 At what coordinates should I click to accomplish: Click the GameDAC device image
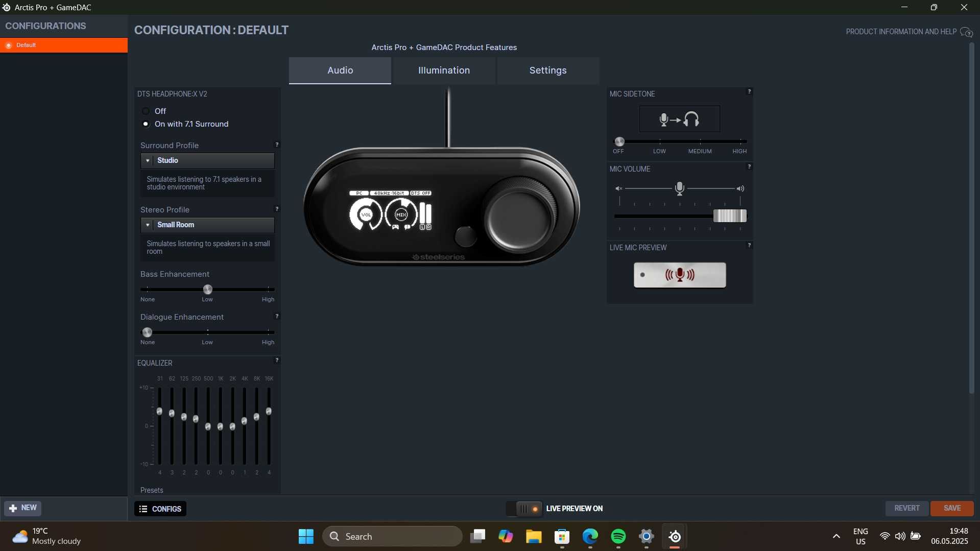point(442,207)
